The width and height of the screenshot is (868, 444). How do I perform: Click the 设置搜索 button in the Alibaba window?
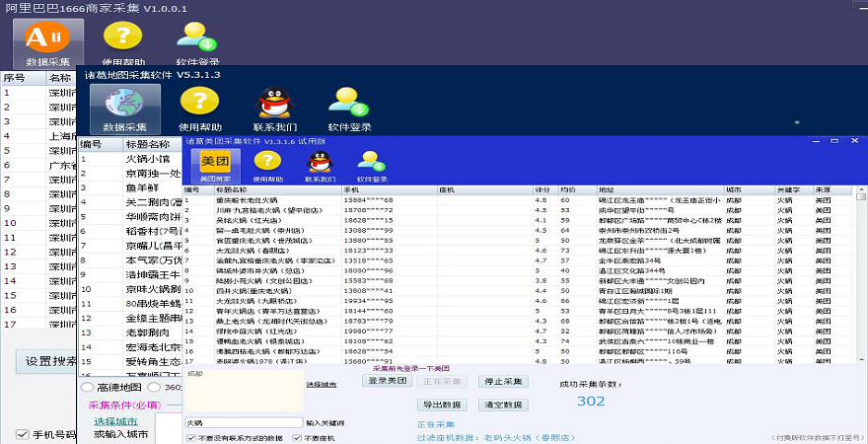click(x=46, y=361)
